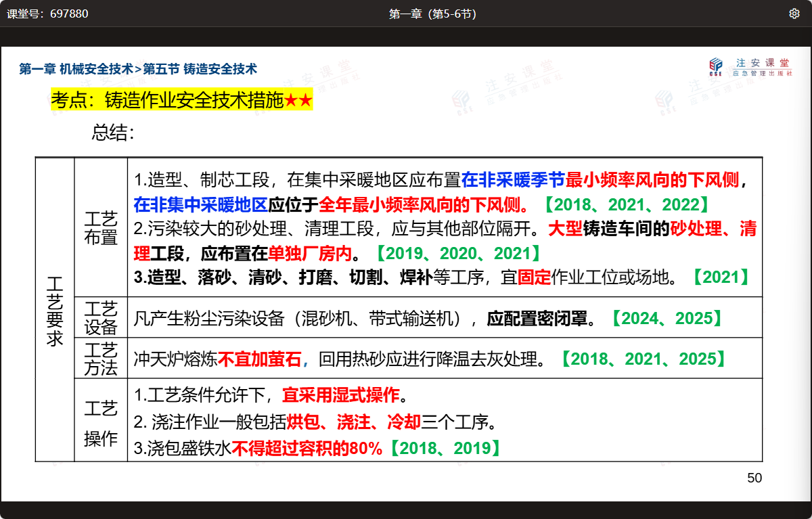812x519 pixels.
Task: Click the 总结 label
Action: pyautogui.click(x=113, y=132)
